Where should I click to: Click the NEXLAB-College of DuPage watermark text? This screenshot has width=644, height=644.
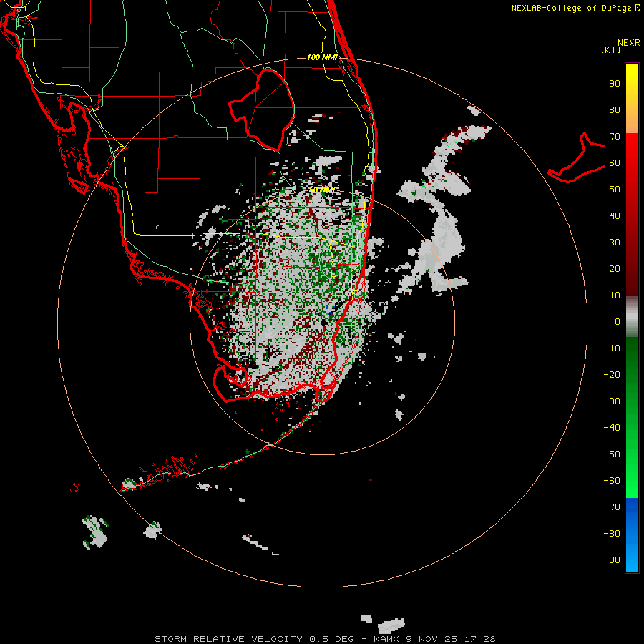coord(575,8)
